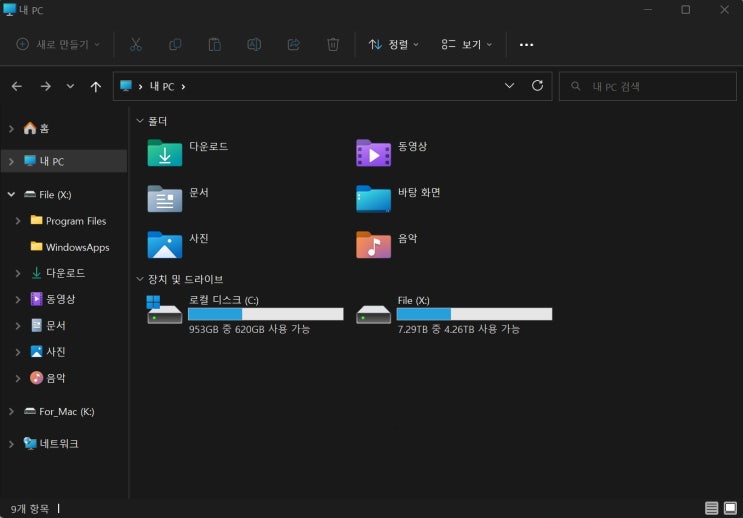743x518 pixels.
Task: Open the three-dot more options menu
Action: coord(526,45)
